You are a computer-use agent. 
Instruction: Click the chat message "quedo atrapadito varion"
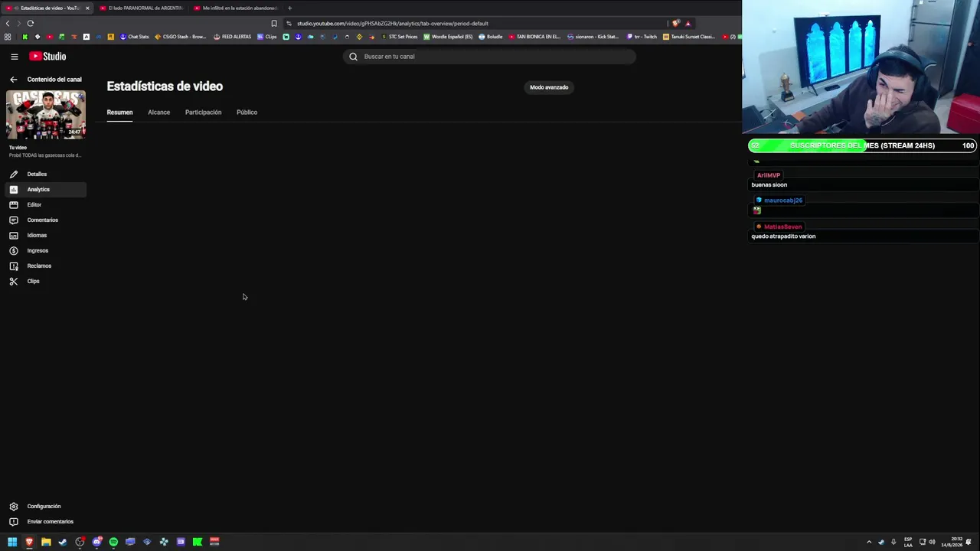tap(783, 236)
